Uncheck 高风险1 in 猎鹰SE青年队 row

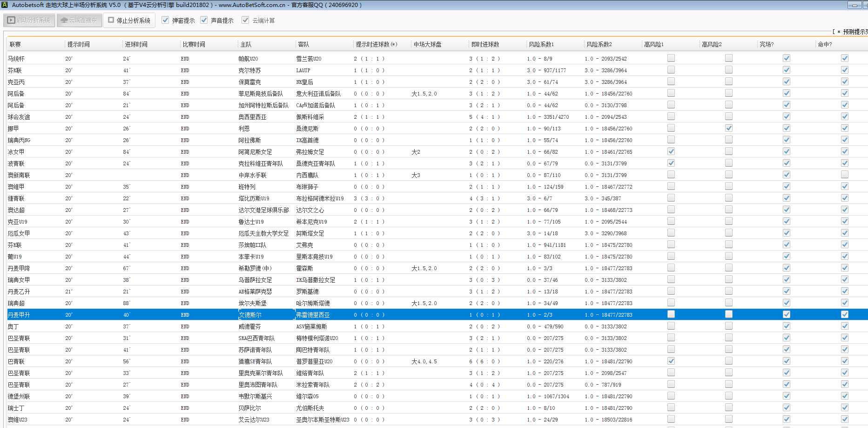(671, 361)
